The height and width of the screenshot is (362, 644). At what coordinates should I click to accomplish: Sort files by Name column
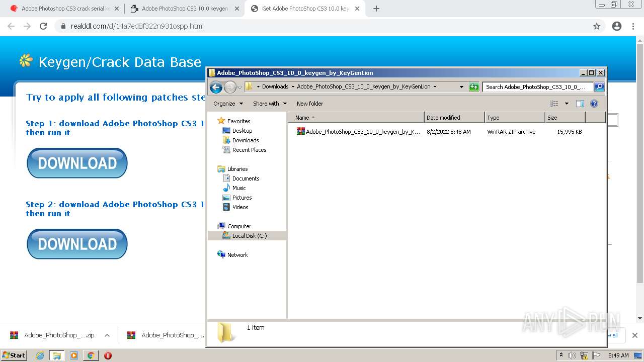[356, 118]
